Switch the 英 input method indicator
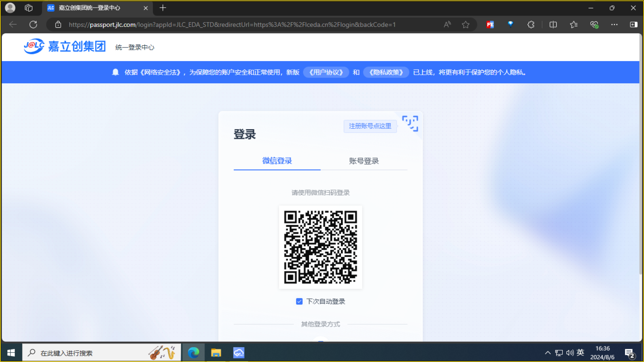644x362 pixels. (580, 353)
